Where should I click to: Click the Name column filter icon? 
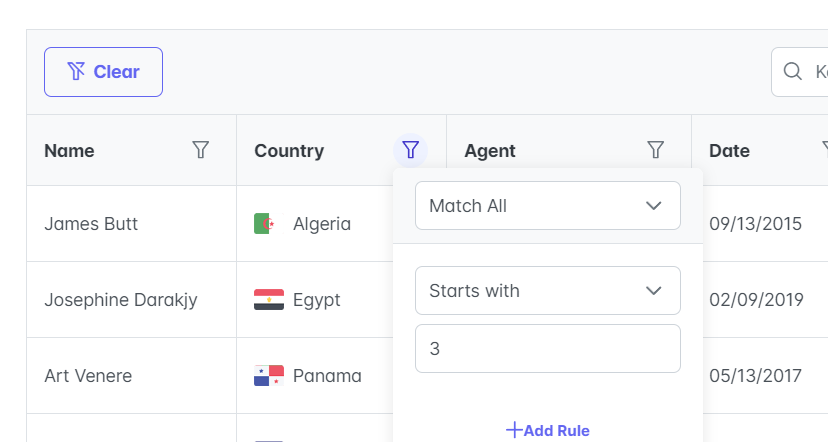[201, 150]
